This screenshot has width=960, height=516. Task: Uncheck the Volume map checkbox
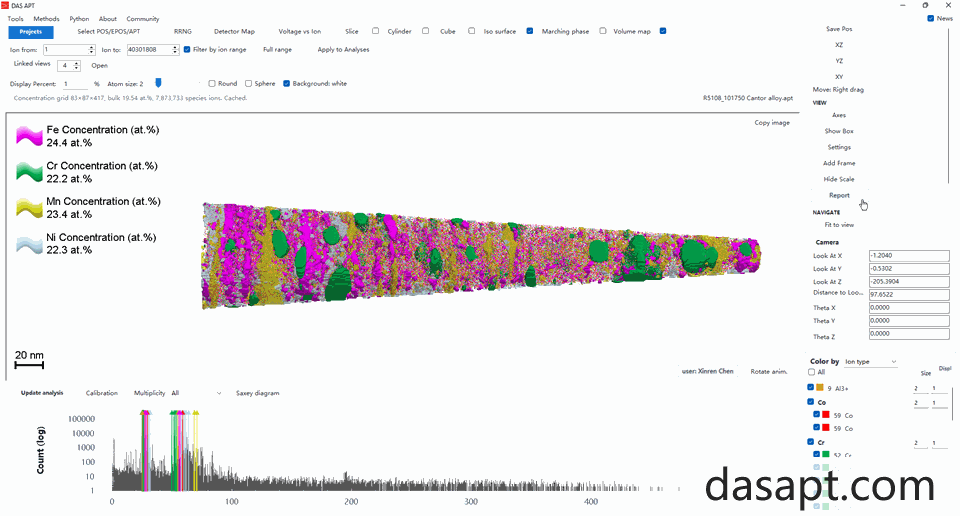[663, 31]
